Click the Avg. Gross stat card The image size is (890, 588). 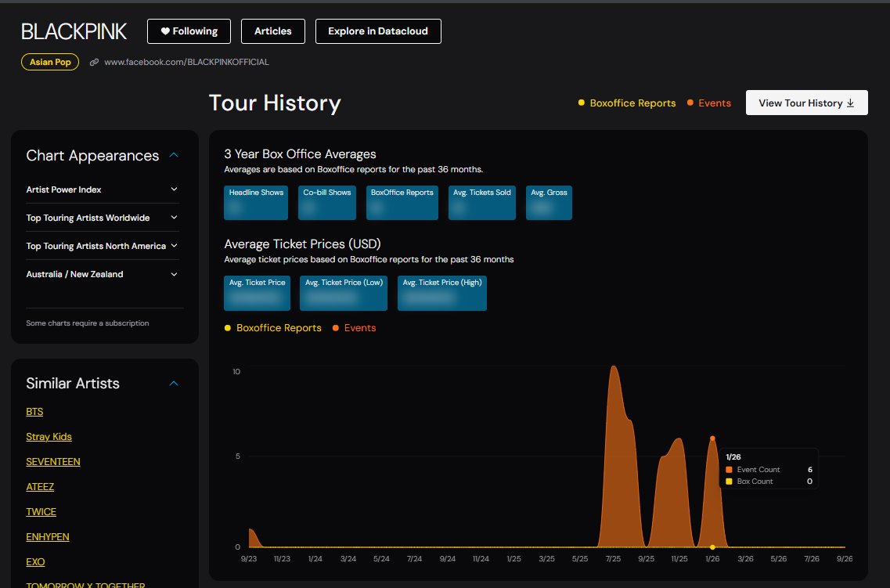coord(549,203)
